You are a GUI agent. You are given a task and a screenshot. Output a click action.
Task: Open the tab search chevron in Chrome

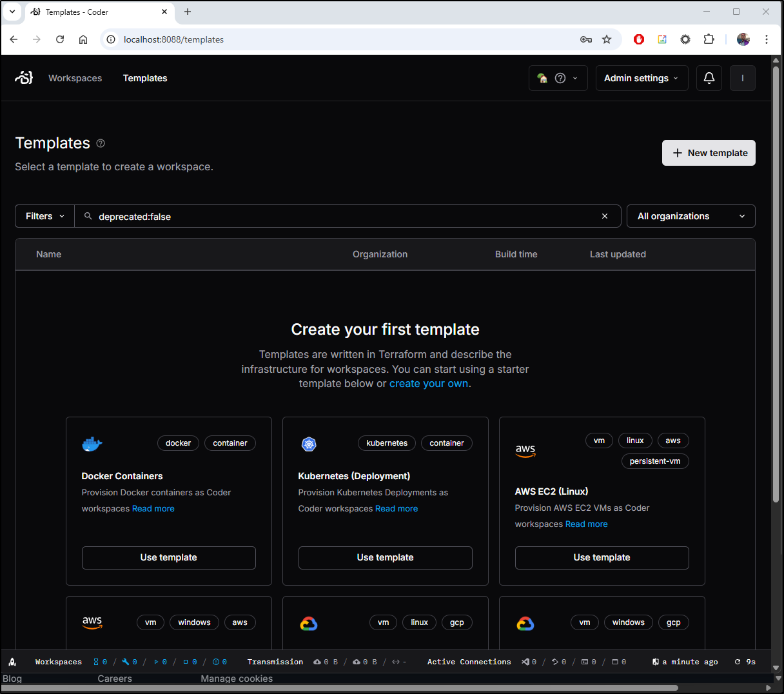coord(12,12)
